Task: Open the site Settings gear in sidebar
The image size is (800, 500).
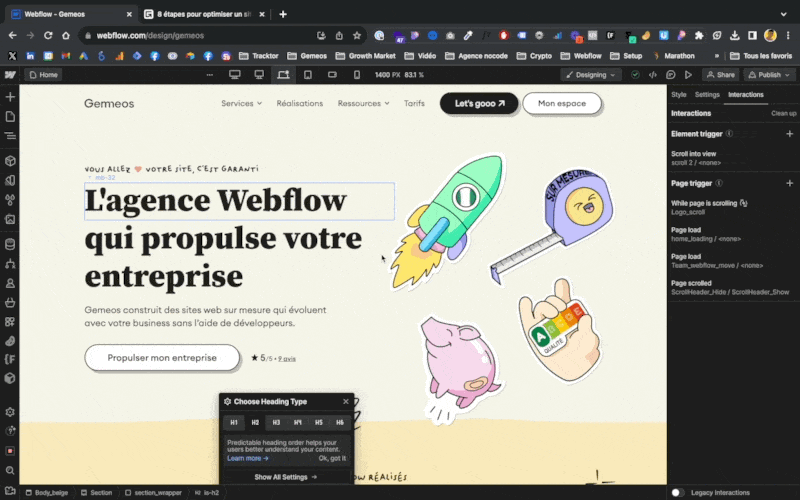Action: 10,412
